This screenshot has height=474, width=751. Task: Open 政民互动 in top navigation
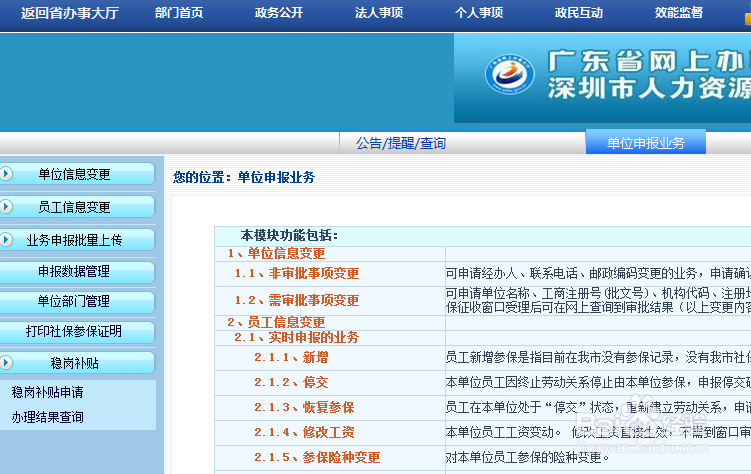pos(579,13)
